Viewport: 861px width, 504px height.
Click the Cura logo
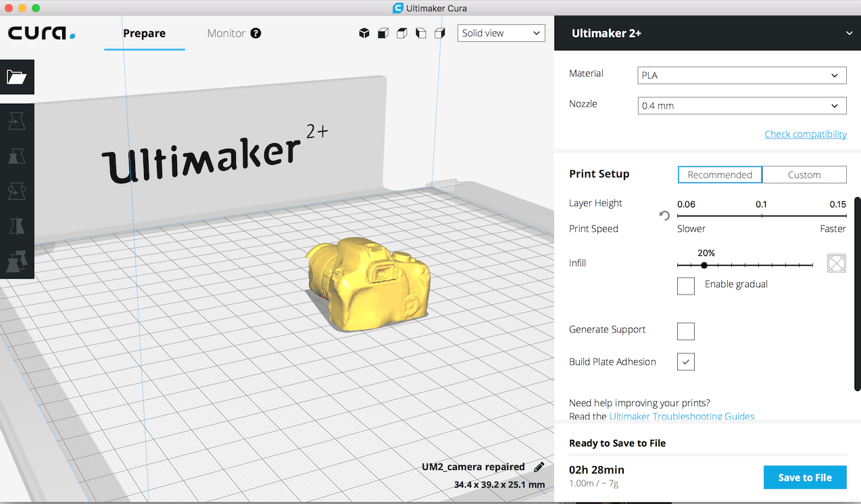pyautogui.click(x=42, y=33)
